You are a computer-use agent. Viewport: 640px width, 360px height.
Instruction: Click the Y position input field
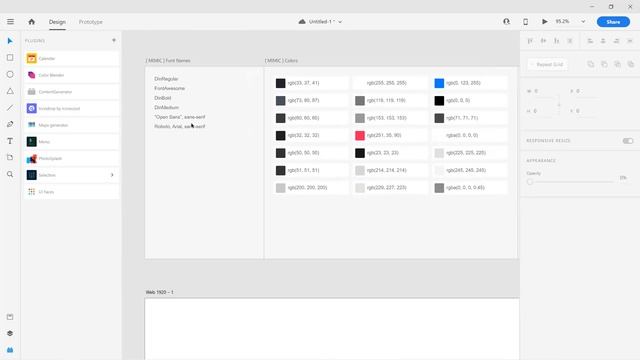coord(588,111)
